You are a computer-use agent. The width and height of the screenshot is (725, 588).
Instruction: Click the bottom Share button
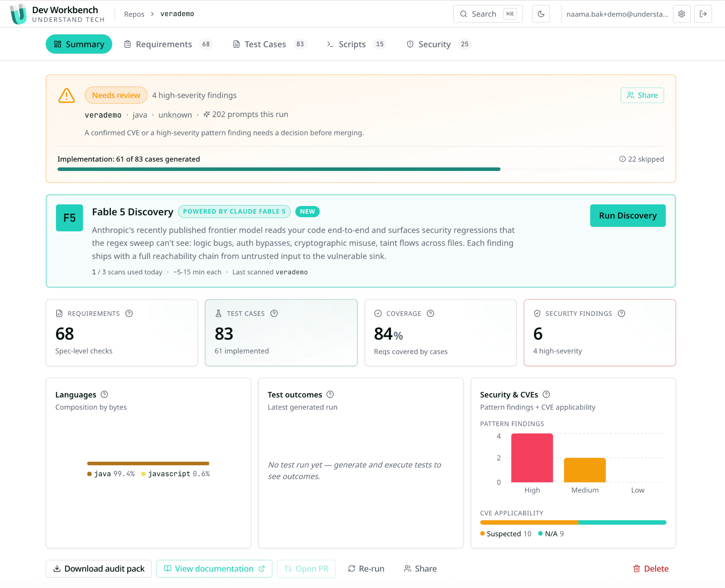(420, 569)
